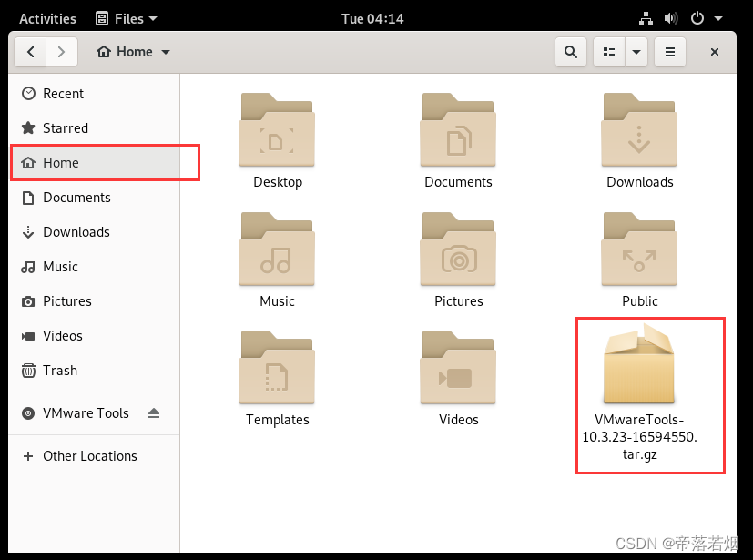
Task: Open Other Locations from the sidebar
Action: pos(87,455)
